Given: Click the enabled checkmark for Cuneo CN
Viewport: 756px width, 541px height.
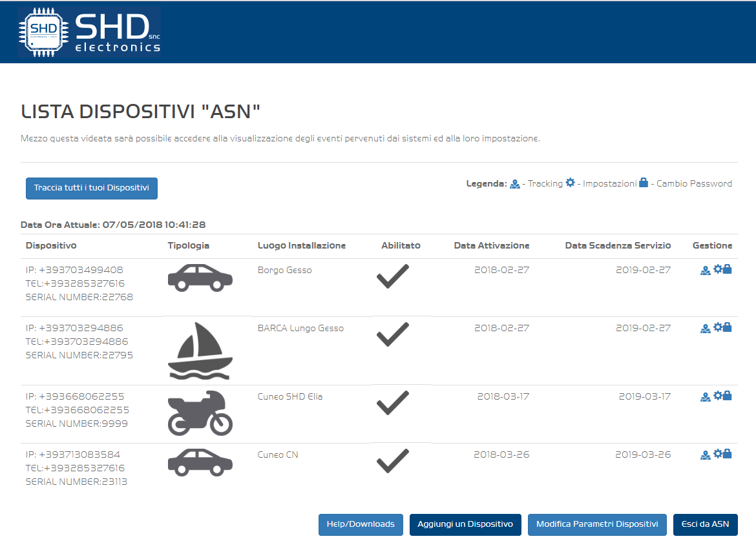Looking at the screenshot, I should pyautogui.click(x=392, y=461).
